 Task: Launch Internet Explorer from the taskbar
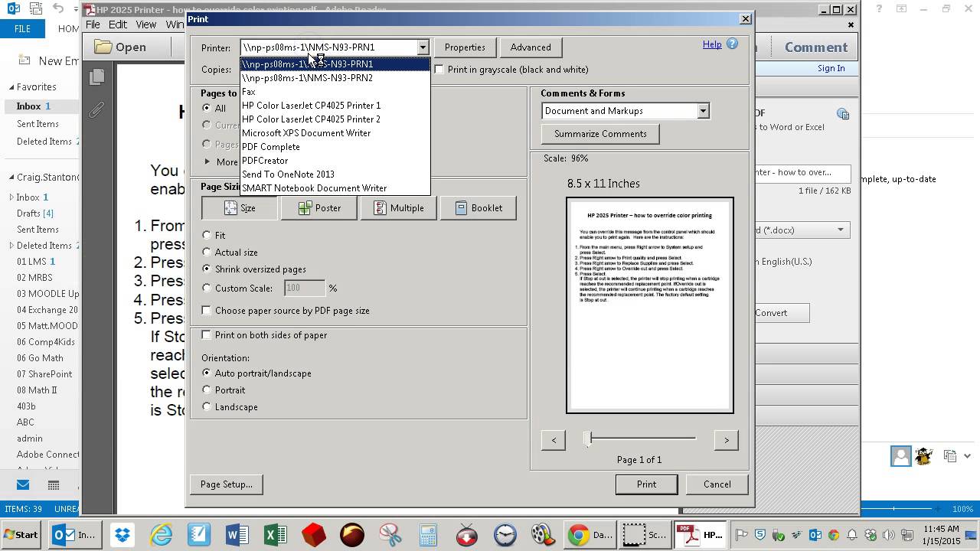pyautogui.click(x=161, y=535)
